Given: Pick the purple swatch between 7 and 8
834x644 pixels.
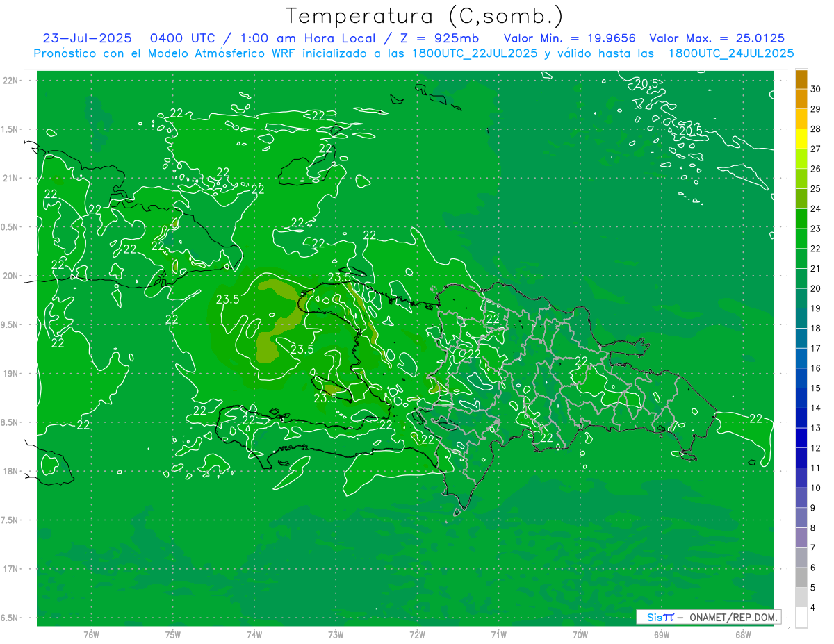Looking at the screenshot, I should pyautogui.click(x=801, y=538).
